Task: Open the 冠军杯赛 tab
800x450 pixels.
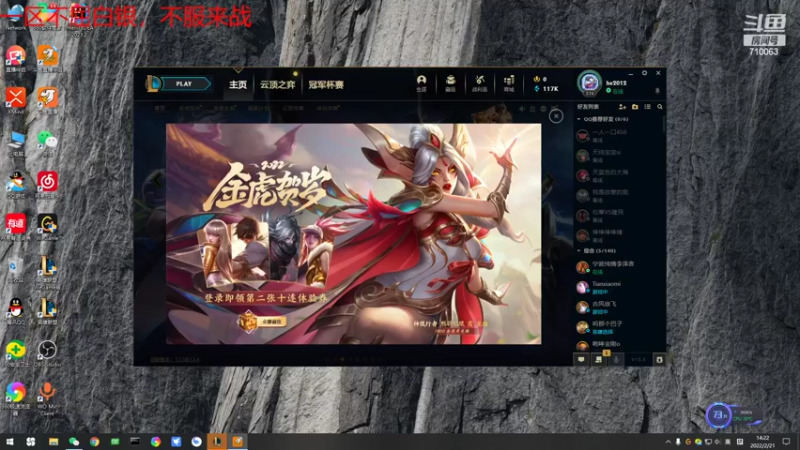Action: pyautogui.click(x=326, y=85)
